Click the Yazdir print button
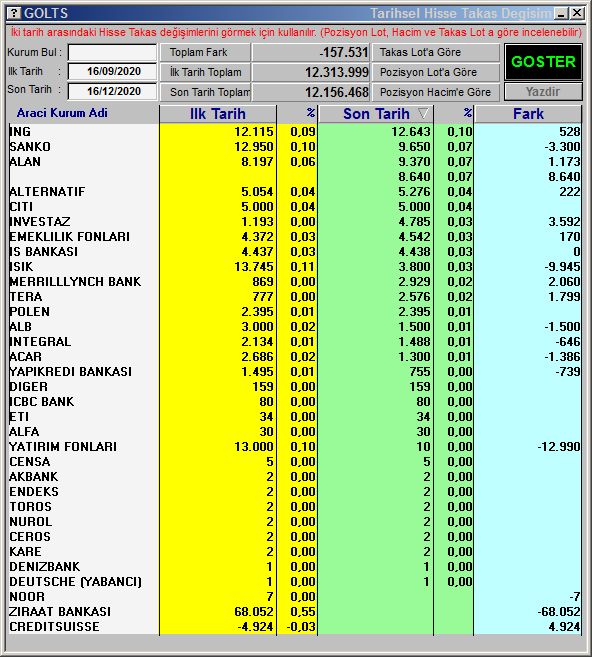592x657 pixels. coord(543,91)
